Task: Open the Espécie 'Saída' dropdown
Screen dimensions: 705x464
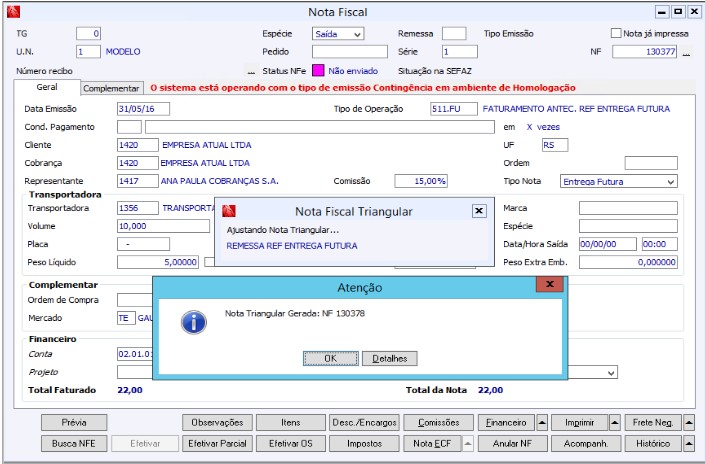Action: tap(357, 34)
